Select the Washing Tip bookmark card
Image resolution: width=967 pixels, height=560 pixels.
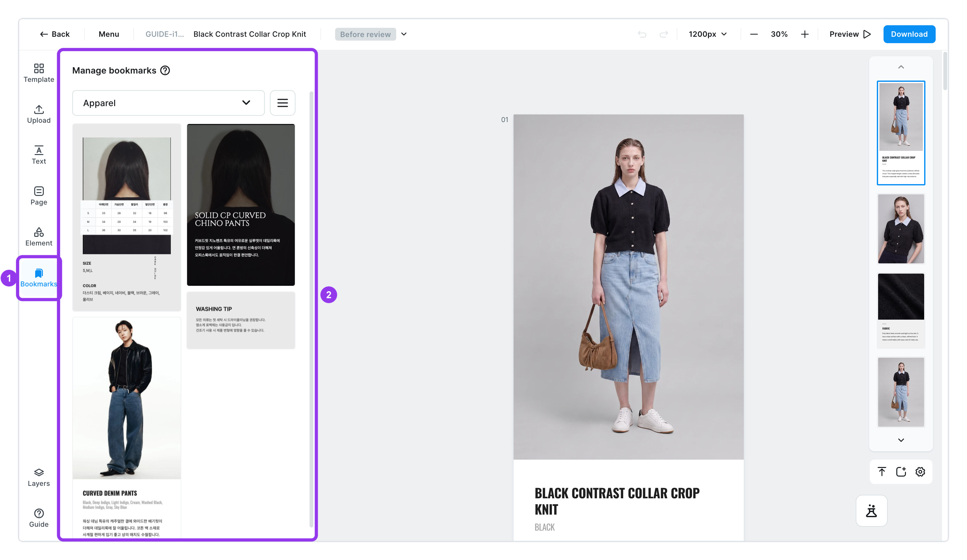(x=240, y=320)
